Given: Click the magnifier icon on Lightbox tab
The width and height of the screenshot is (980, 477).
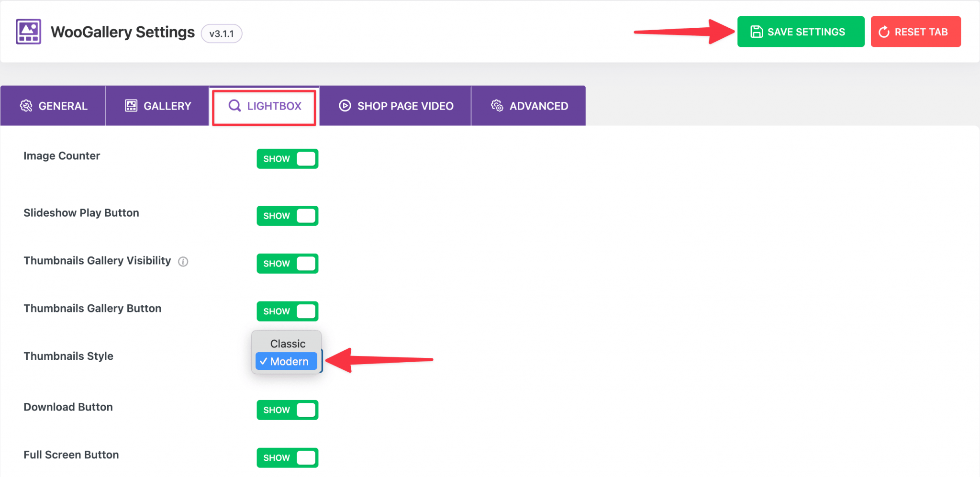Looking at the screenshot, I should [x=234, y=106].
